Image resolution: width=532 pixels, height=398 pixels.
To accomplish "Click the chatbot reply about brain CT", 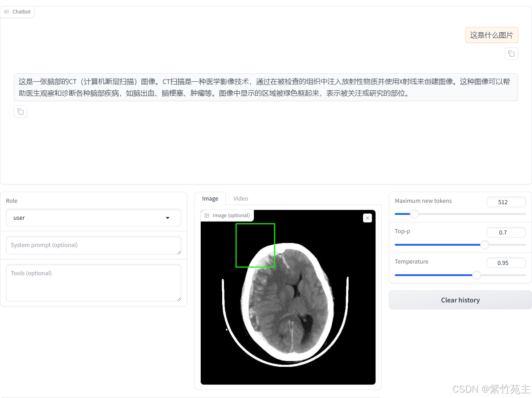I will click(x=266, y=87).
